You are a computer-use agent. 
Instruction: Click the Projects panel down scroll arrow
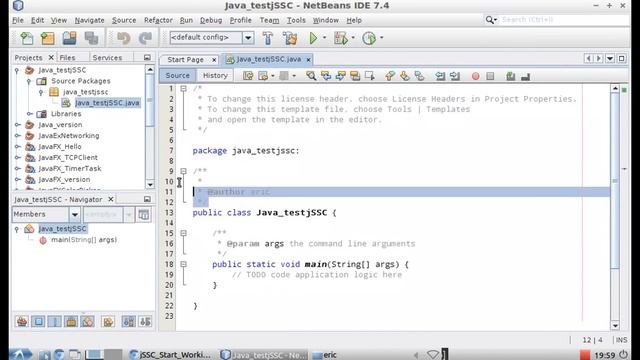click(150, 185)
